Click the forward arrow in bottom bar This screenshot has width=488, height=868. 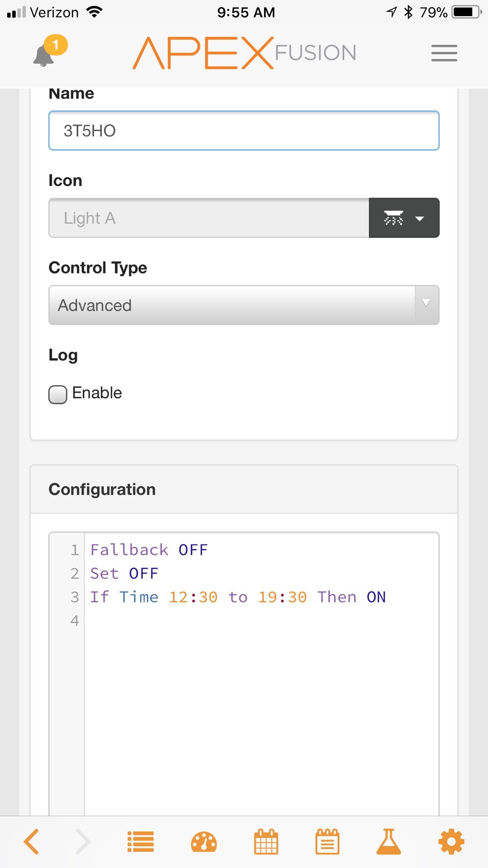tap(83, 841)
